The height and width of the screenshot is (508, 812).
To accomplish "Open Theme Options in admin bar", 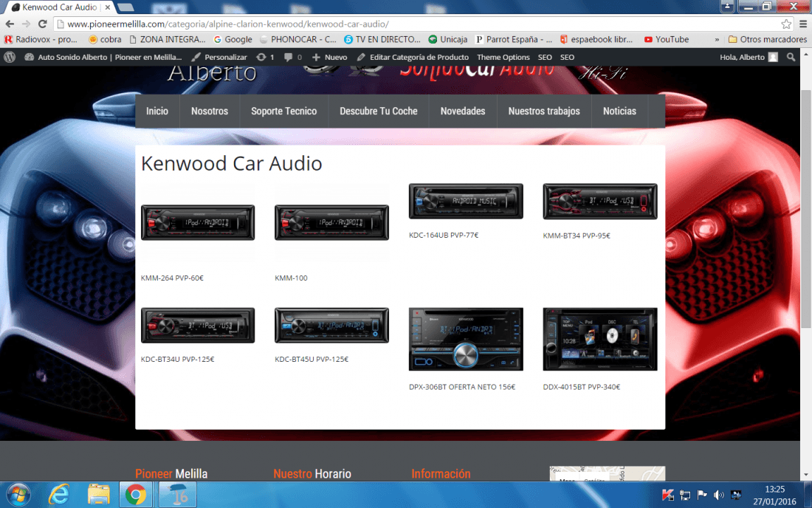I will (x=503, y=57).
